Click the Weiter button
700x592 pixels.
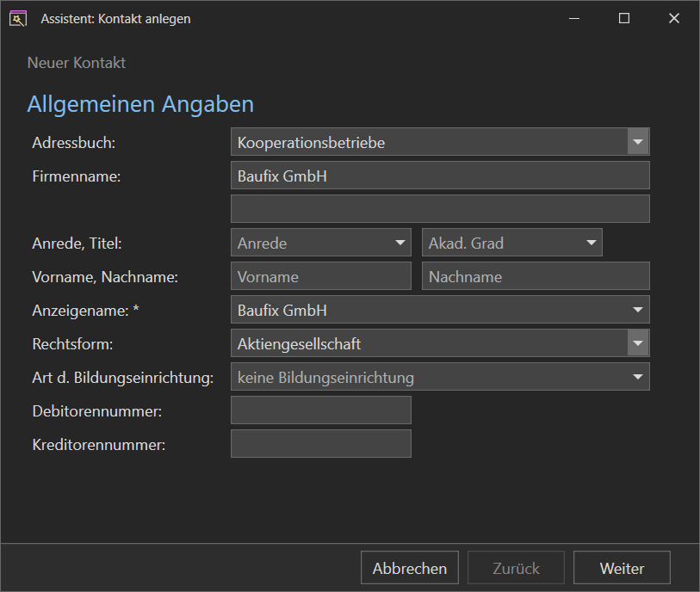point(622,567)
